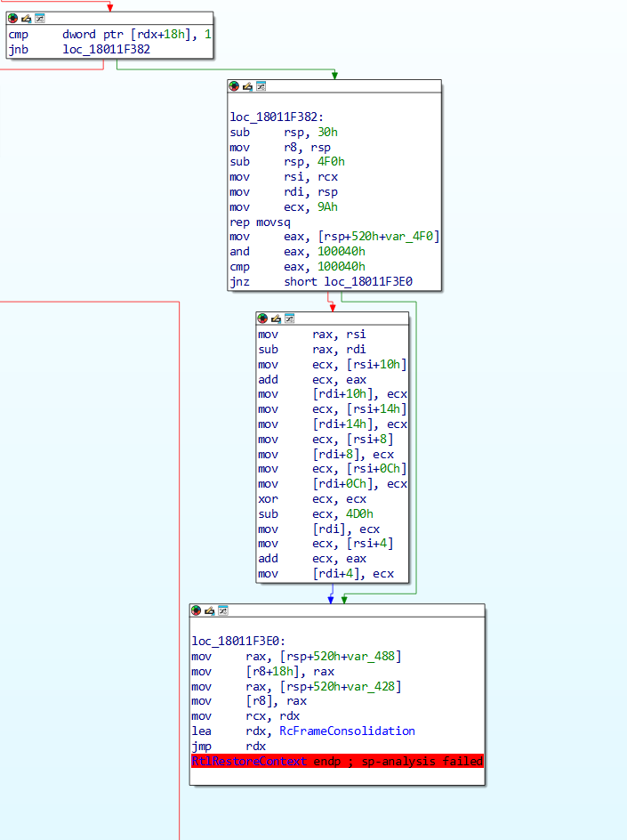Open the RcFrameConsolidation reference

point(347,731)
